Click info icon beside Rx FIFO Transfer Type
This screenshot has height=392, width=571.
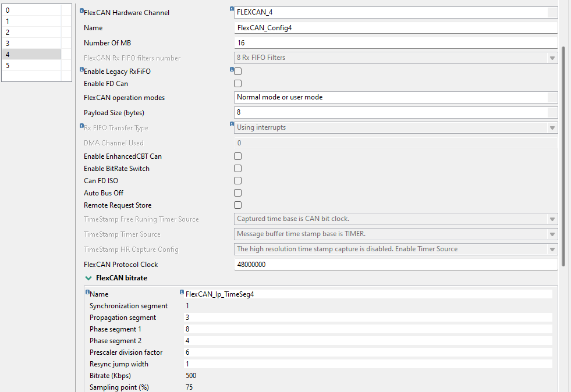[81, 126]
